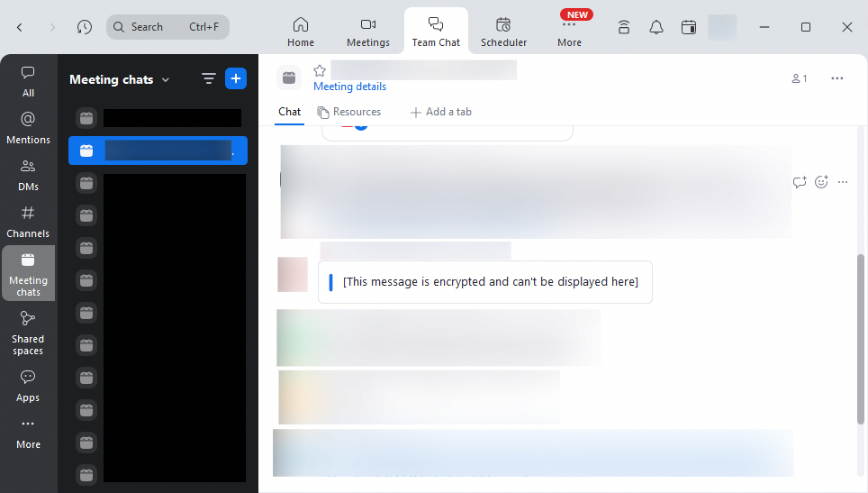The height and width of the screenshot is (493, 868).
Task: Open the Scheduler tab
Action: click(503, 32)
